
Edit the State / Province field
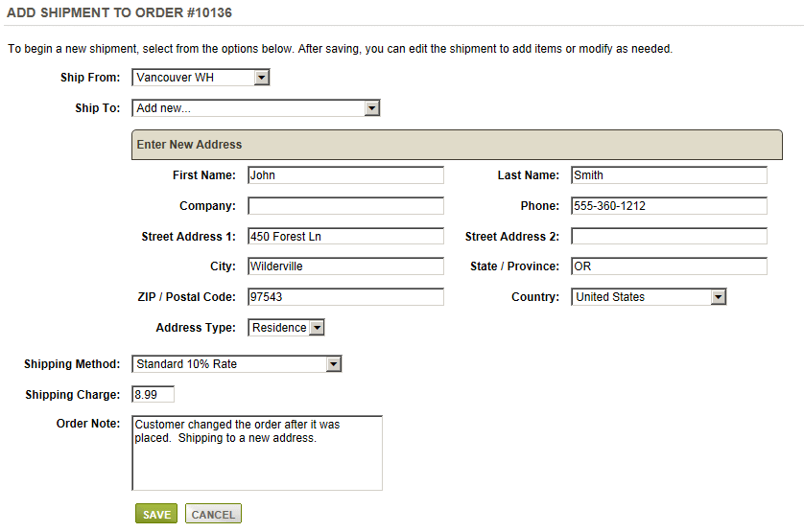coord(669,266)
